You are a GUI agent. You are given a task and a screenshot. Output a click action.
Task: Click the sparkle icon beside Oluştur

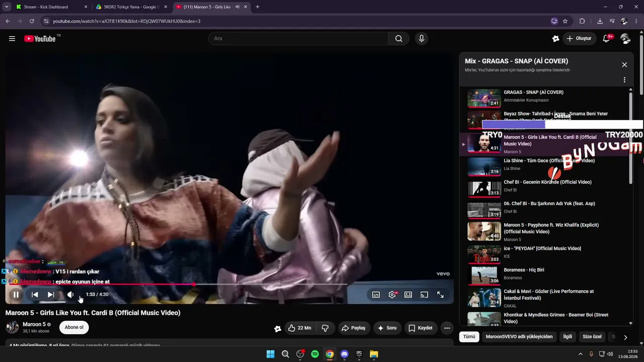[x=556, y=39]
